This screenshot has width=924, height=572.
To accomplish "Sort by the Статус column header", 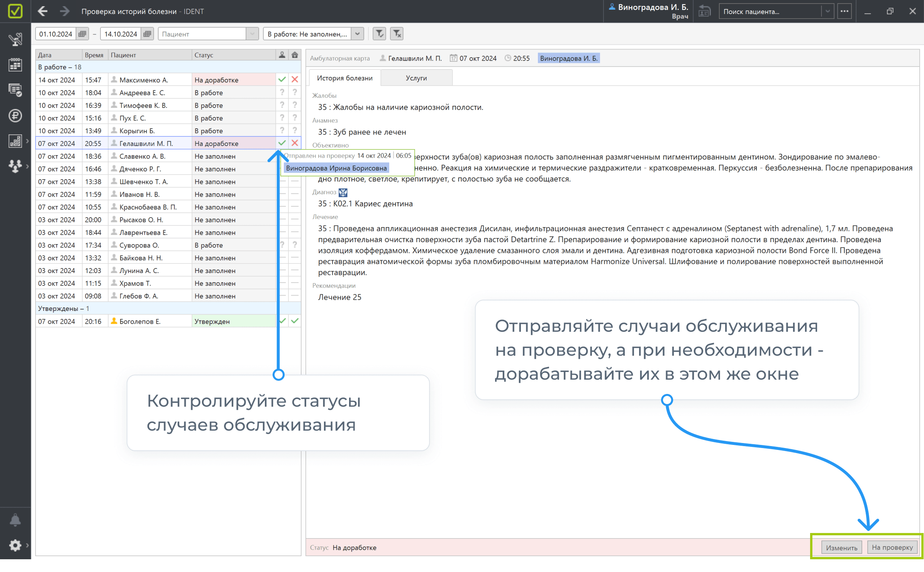I will tap(234, 55).
